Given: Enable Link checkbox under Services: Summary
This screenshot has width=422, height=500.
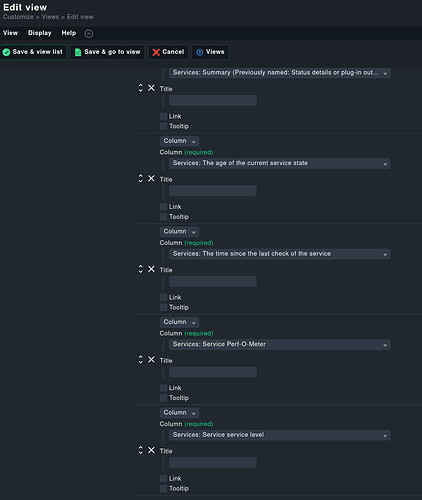Looking at the screenshot, I should [x=163, y=116].
